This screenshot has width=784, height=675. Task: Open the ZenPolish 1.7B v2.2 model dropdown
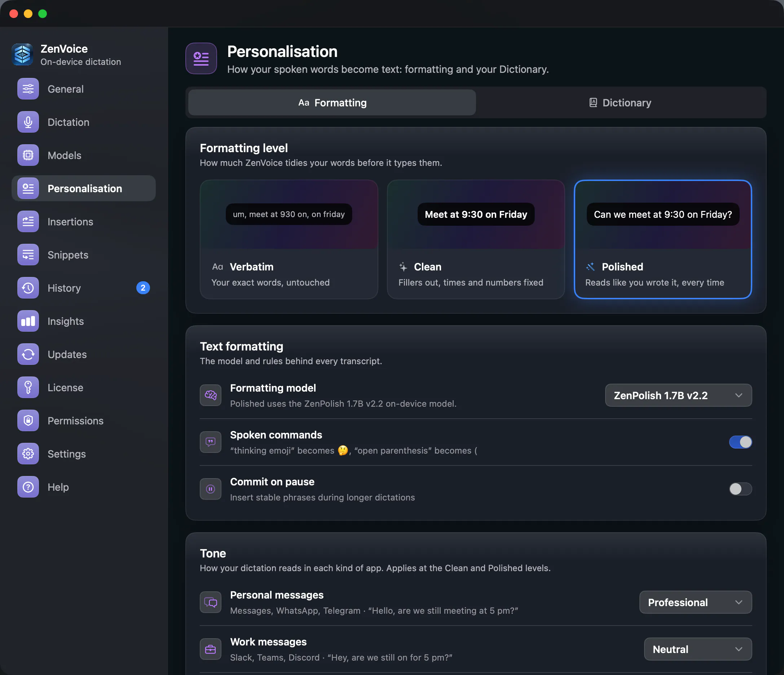[678, 396]
